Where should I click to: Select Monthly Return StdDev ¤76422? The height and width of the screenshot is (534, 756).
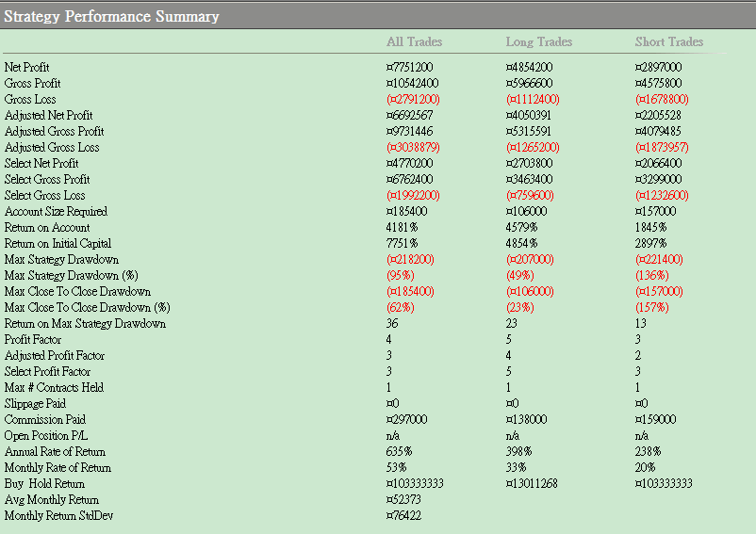tap(403, 516)
